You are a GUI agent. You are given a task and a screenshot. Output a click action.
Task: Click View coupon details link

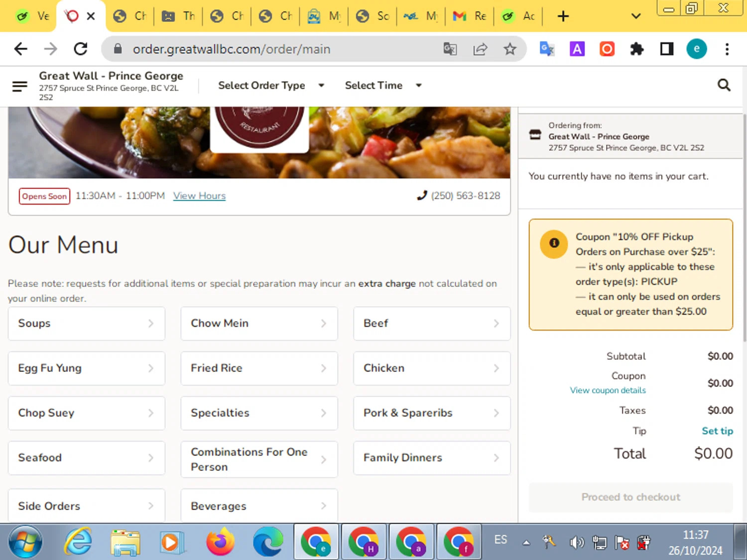[608, 391]
